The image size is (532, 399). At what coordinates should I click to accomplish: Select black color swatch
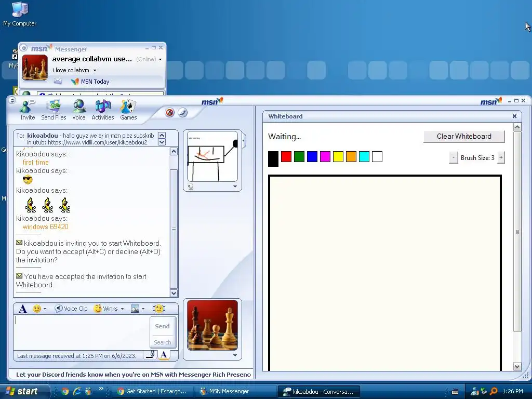tap(273, 159)
